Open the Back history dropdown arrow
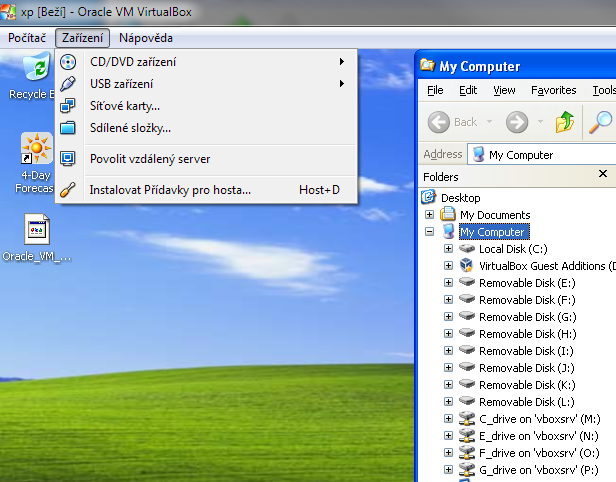616x482 pixels. click(490, 122)
